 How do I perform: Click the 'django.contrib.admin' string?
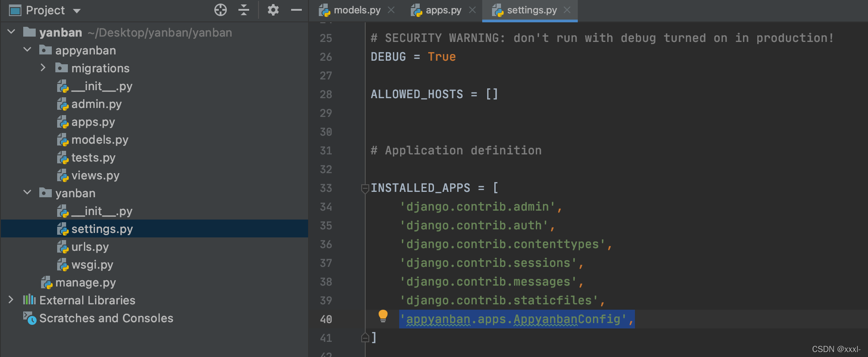pos(478,207)
